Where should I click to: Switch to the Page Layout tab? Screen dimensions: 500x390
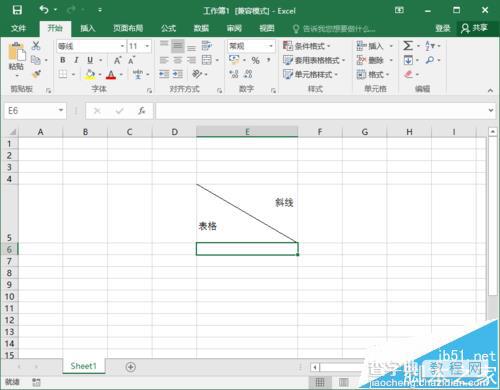128,28
